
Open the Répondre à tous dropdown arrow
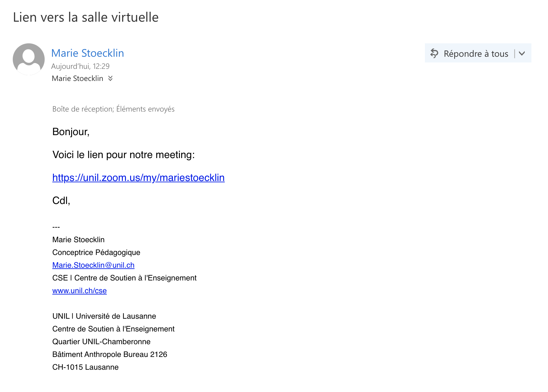(x=522, y=53)
